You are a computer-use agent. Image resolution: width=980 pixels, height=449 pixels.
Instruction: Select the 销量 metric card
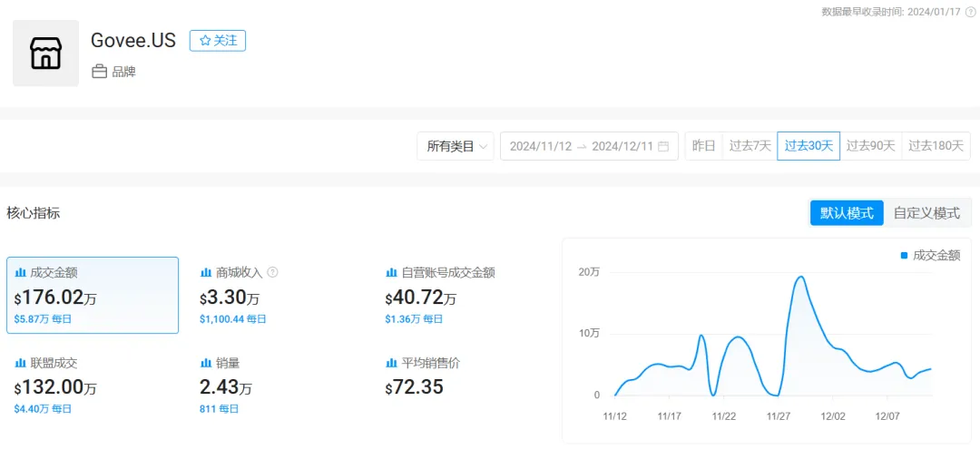(279, 386)
